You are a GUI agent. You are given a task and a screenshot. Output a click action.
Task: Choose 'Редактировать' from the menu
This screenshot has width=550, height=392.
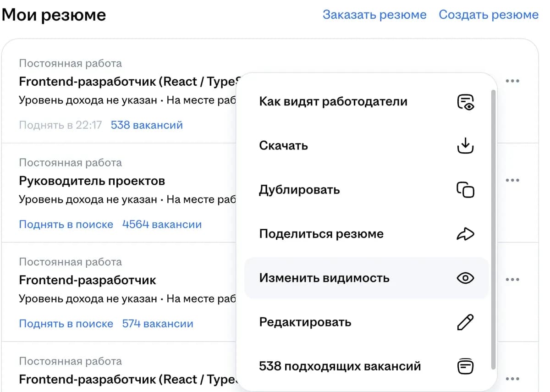(x=367, y=322)
